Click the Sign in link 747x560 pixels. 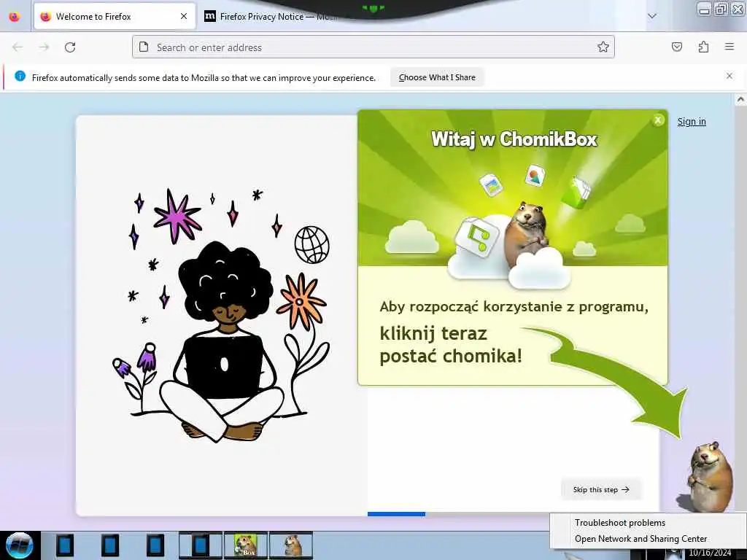(x=692, y=122)
